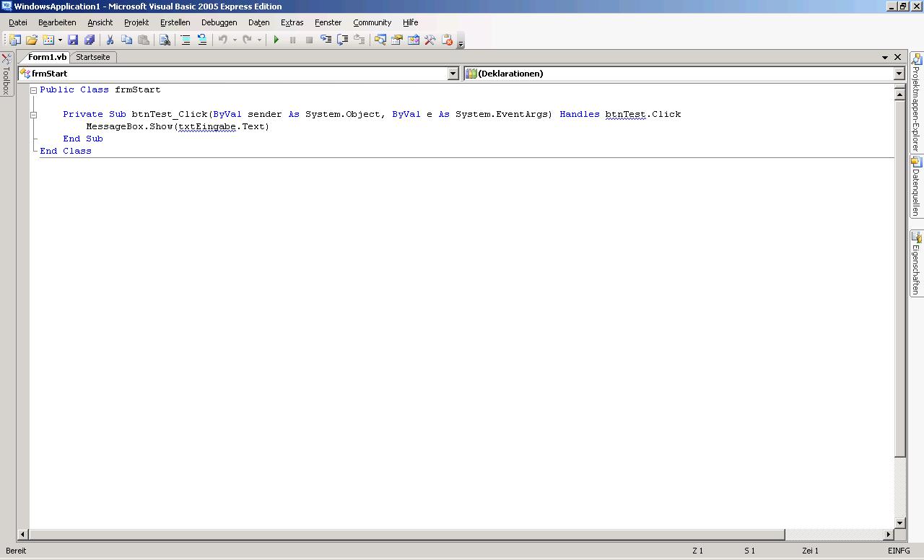Open the Redo history dropdown arrow
Screen dimensions: 924x560
pyautogui.click(x=259, y=40)
